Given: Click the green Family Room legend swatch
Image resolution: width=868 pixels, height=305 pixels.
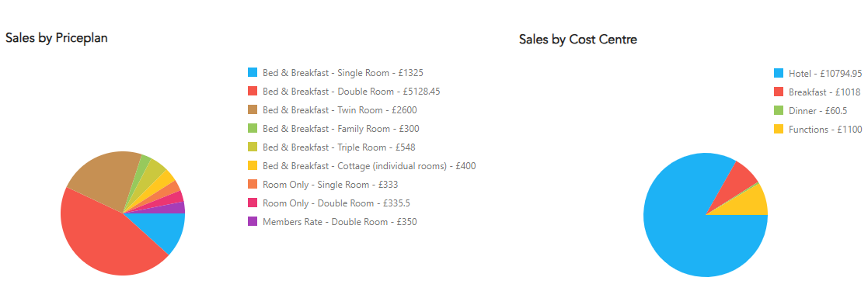Looking at the screenshot, I should [253, 129].
